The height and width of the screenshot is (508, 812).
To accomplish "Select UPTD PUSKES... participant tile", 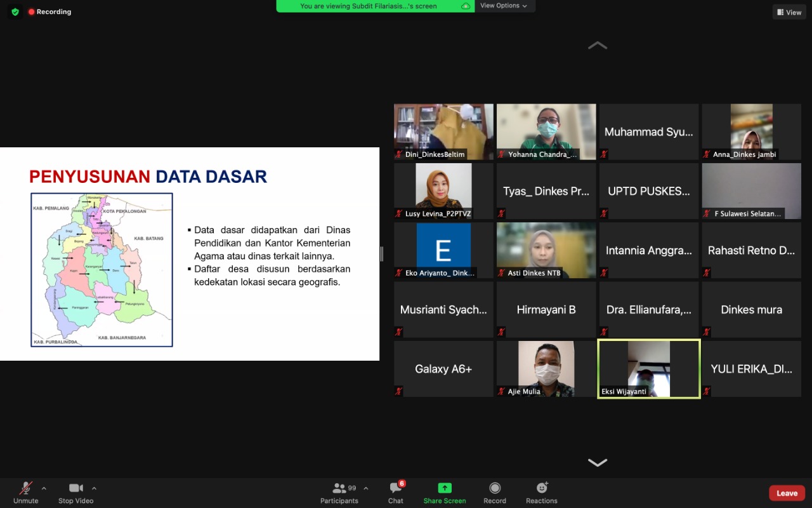I will (x=649, y=191).
